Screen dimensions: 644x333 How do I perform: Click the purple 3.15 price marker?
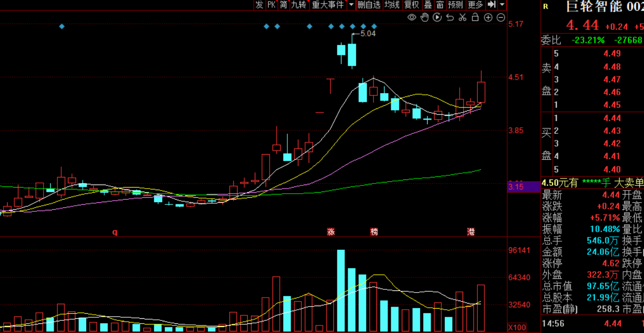tap(517, 187)
